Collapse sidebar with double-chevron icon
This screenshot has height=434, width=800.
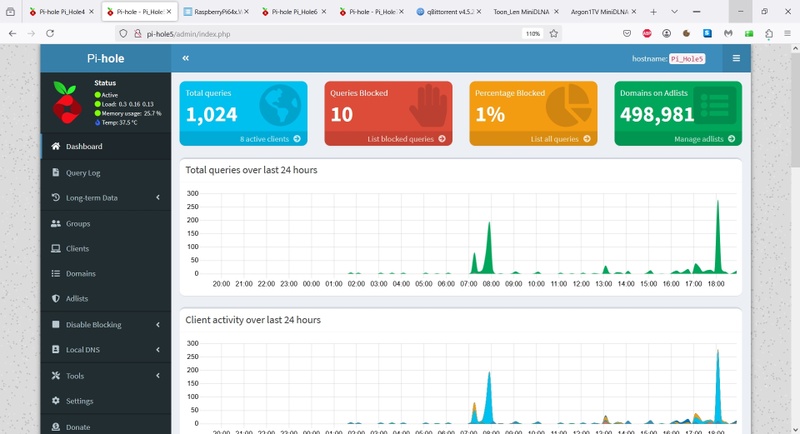click(186, 58)
